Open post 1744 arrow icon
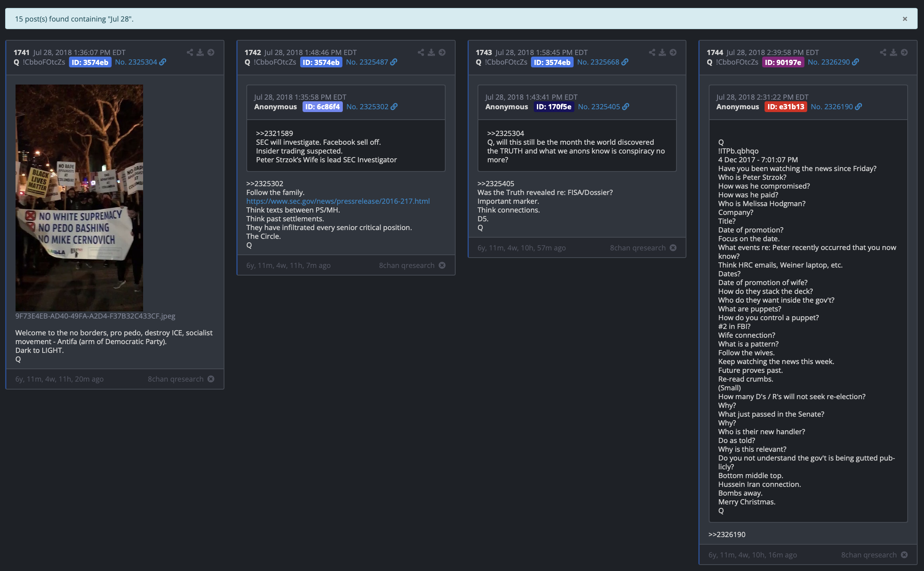The image size is (924, 571). (x=904, y=52)
